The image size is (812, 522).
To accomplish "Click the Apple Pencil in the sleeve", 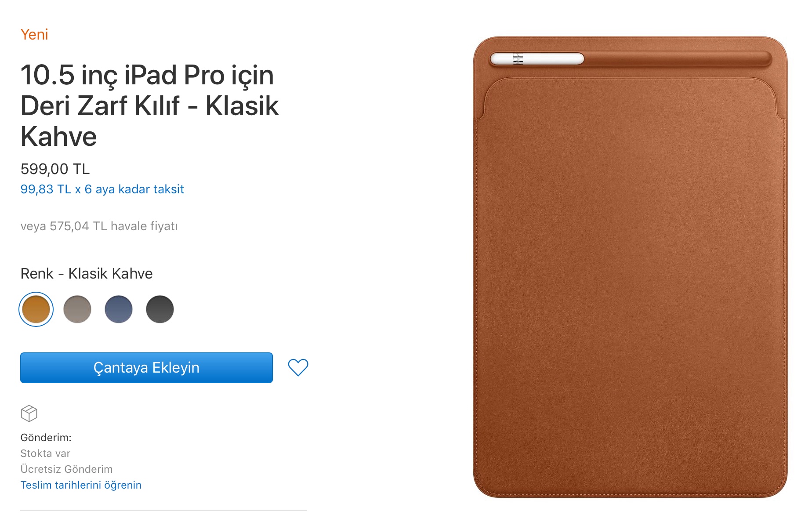I will coord(537,59).
